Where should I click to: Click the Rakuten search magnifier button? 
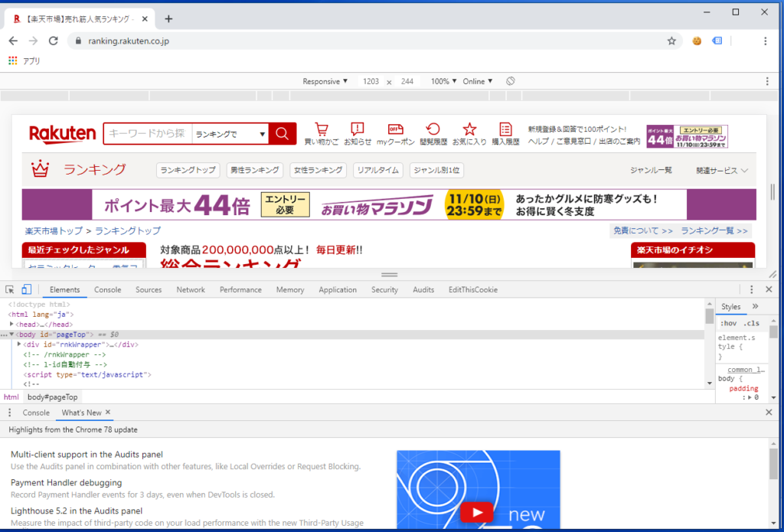click(282, 134)
